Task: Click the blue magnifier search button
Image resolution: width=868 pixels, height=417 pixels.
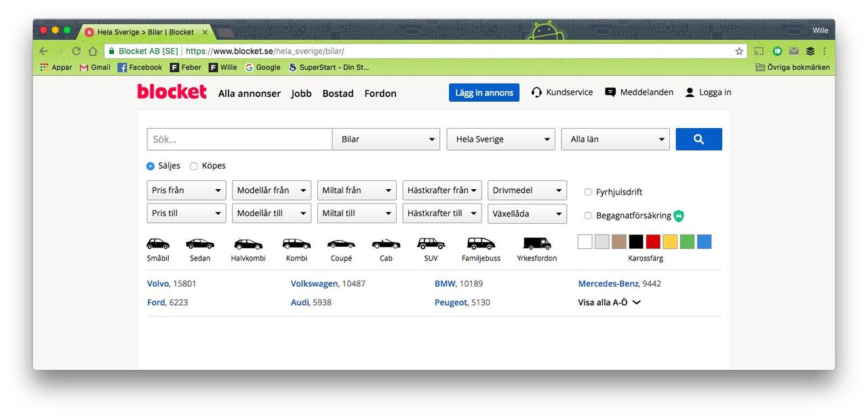Action: (x=699, y=139)
